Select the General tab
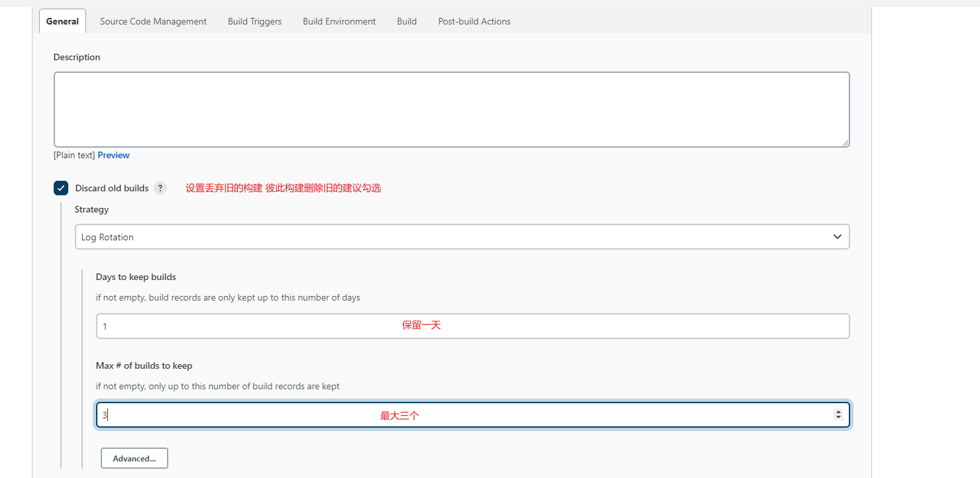This screenshot has width=980, height=478. pyautogui.click(x=62, y=21)
